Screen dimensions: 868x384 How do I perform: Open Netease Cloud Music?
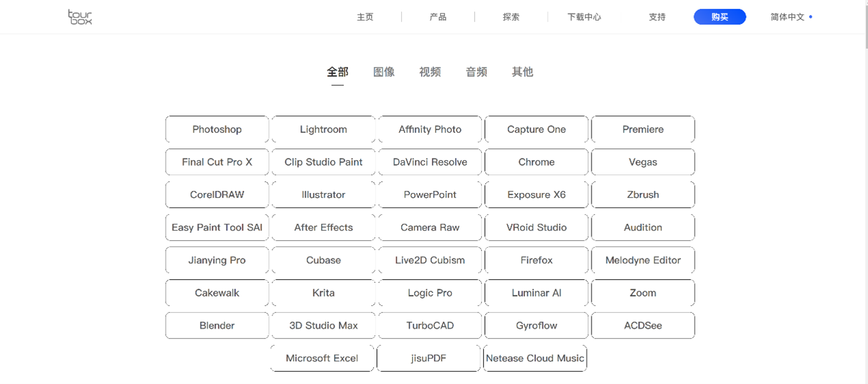pyautogui.click(x=535, y=358)
